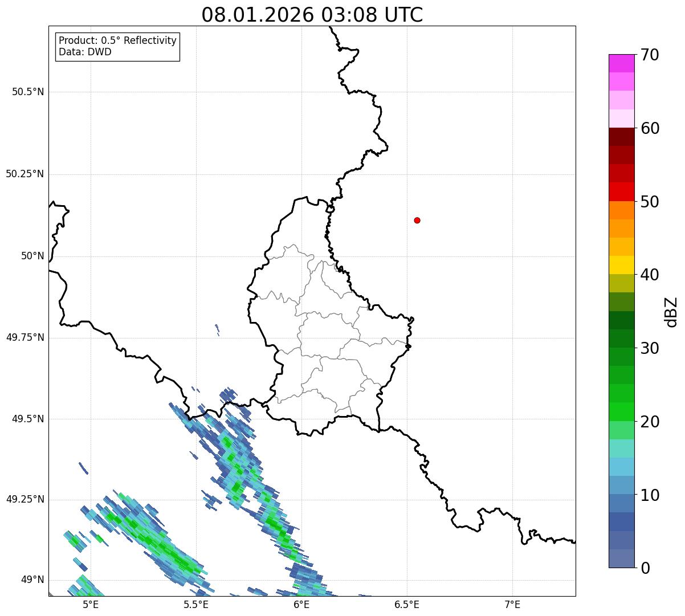
Task: Click the 50.5°N latitude label
Action: (28, 92)
